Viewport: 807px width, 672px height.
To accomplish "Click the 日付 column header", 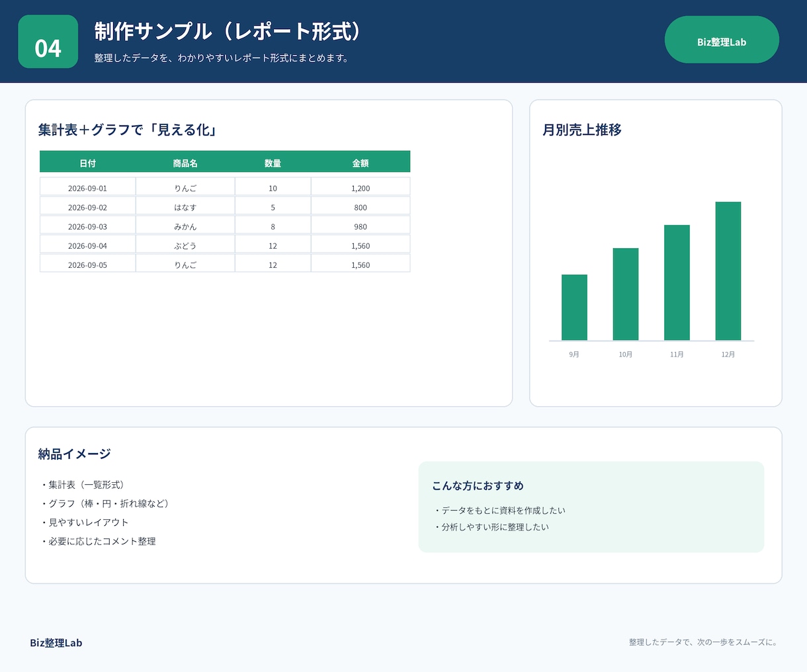I will point(87,163).
